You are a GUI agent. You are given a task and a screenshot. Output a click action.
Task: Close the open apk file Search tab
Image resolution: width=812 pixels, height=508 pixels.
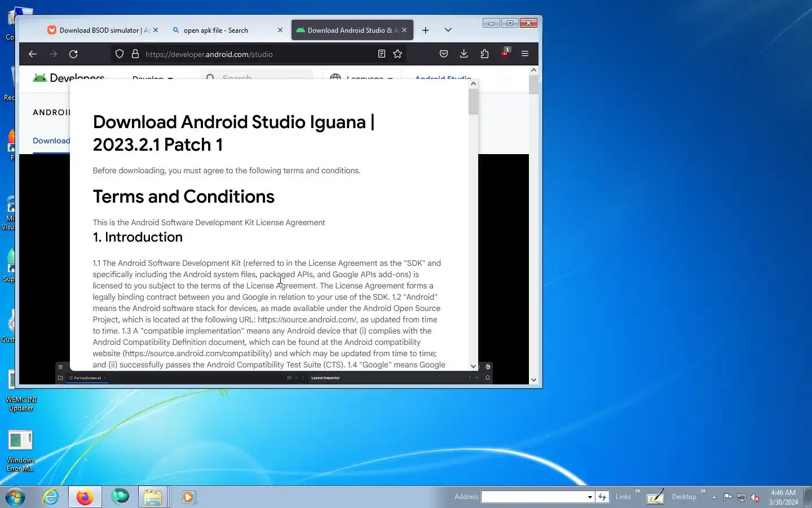pyautogui.click(x=280, y=30)
